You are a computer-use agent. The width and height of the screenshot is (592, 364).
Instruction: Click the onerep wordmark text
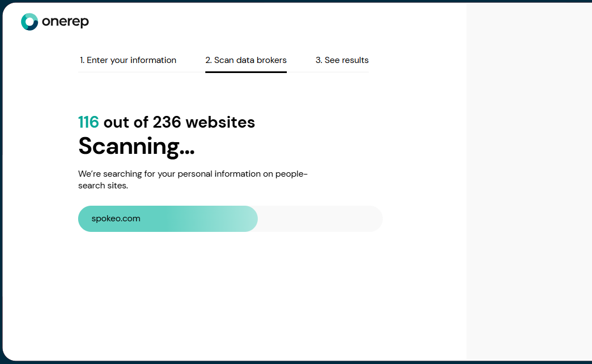pos(65,22)
